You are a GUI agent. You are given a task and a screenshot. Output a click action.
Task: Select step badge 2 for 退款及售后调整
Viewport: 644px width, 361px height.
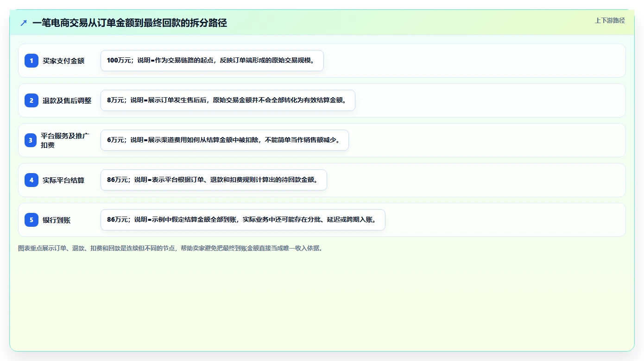(x=32, y=100)
